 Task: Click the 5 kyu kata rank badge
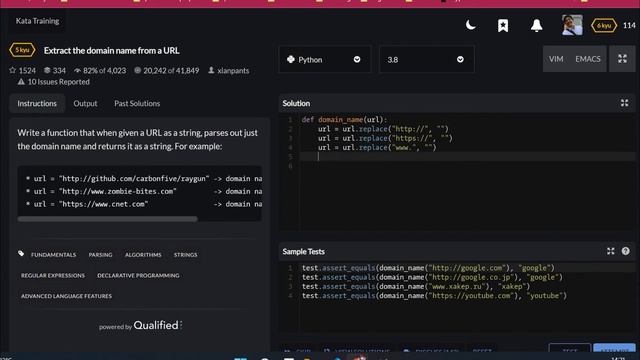pos(22,50)
